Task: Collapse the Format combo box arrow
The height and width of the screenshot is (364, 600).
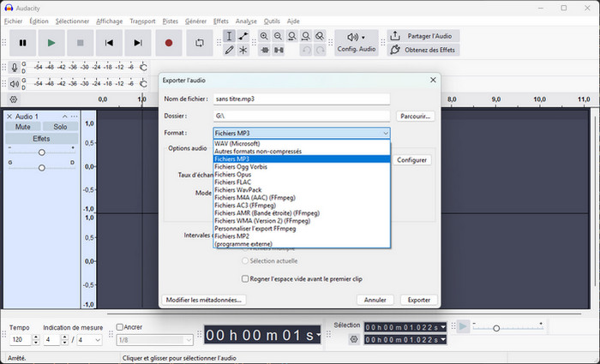Action: pos(386,133)
